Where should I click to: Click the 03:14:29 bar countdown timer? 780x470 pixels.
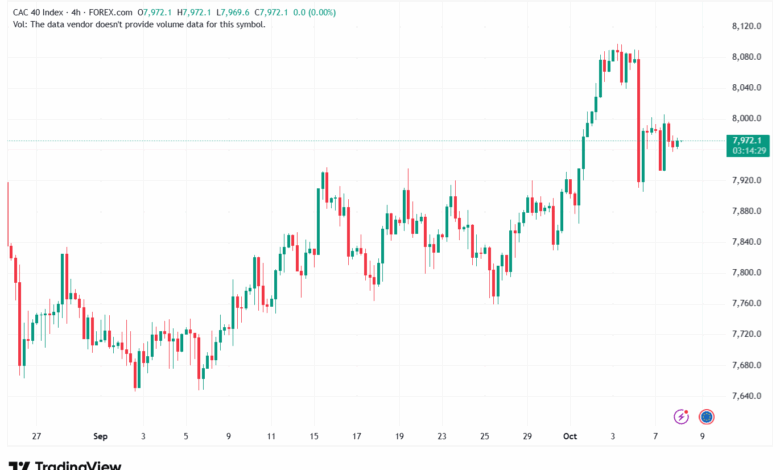pyautogui.click(x=749, y=151)
